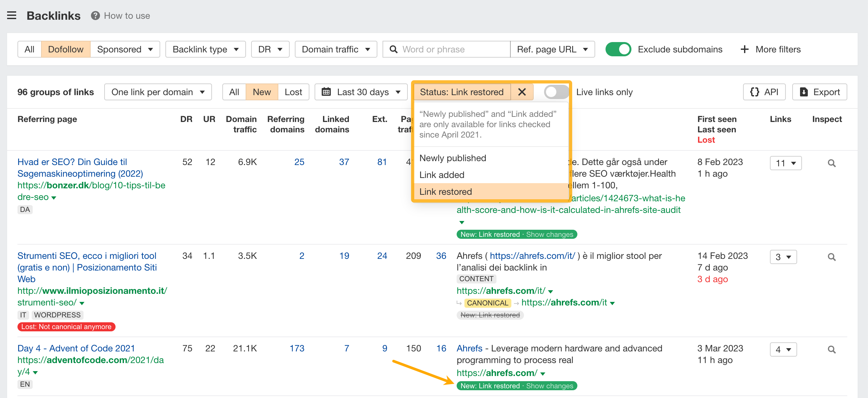
Task: Enable the Live links only switch
Action: [556, 92]
